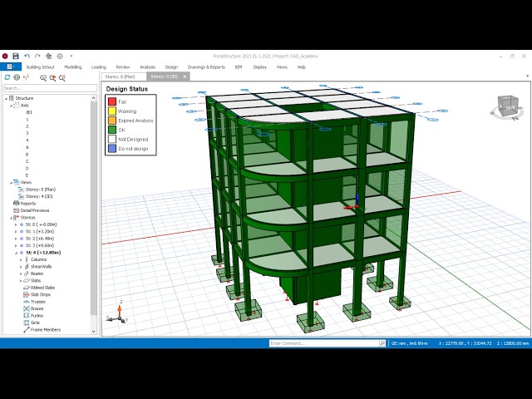
Task: Select axis A in the tree
Action: 27,147
